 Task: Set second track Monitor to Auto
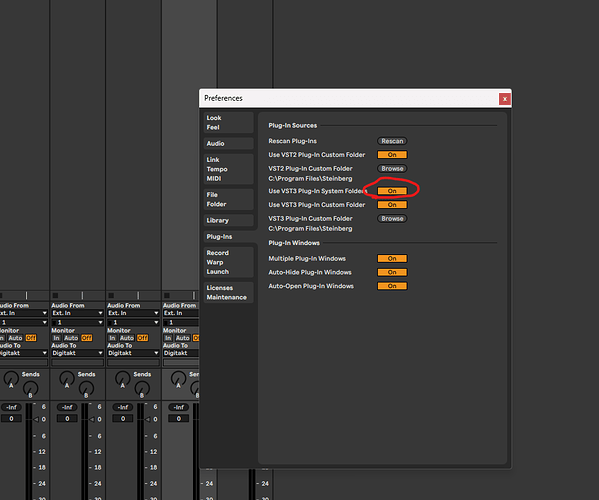tap(71, 338)
